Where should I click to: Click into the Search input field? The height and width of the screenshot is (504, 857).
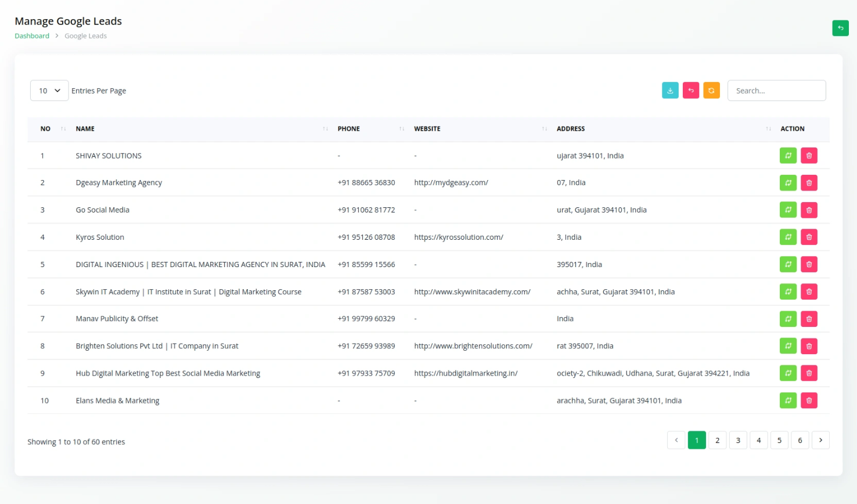pyautogui.click(x=777, y=91)
